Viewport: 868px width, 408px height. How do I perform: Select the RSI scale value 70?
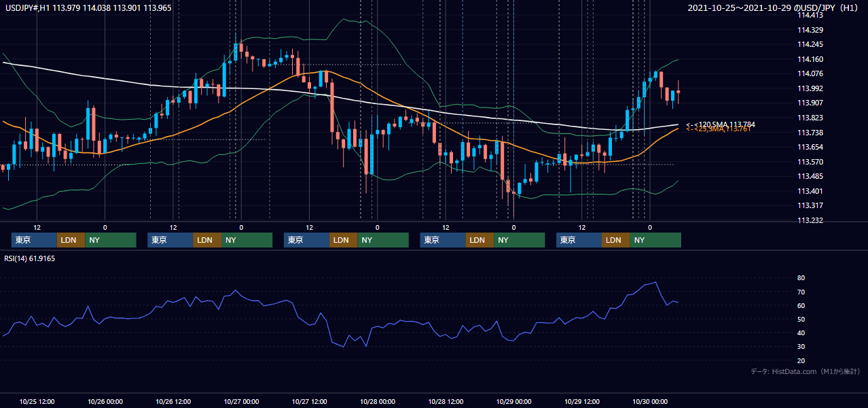[x=801, y=292]
